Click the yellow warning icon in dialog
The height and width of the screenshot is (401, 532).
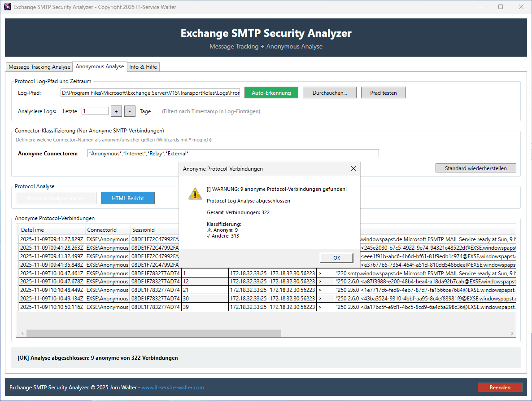(x=195, y=193)
